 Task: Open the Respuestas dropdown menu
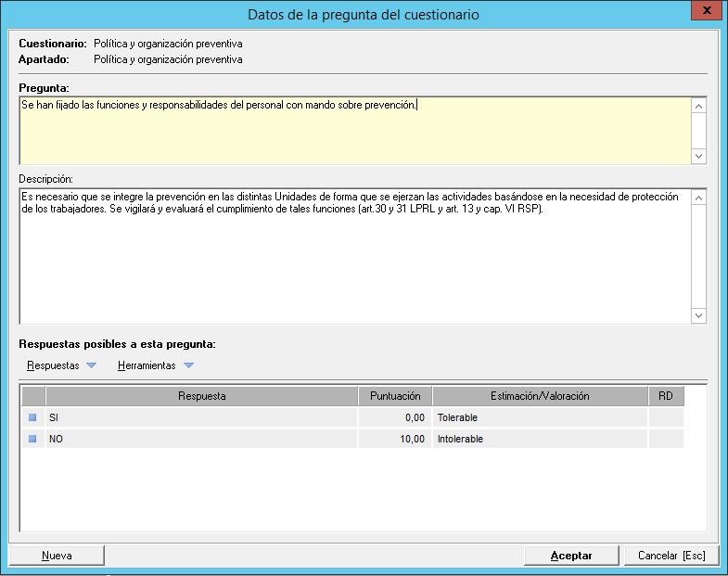click(x=54, y=365)
